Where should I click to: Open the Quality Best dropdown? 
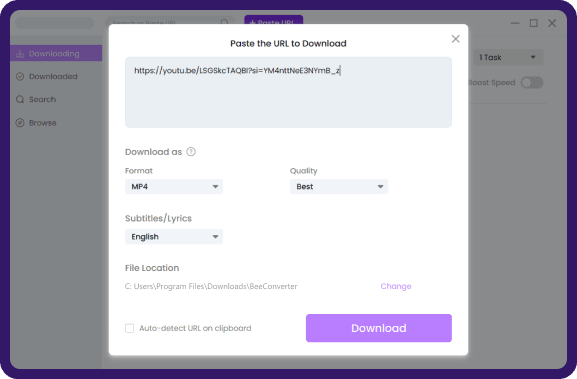coord(339,187)
